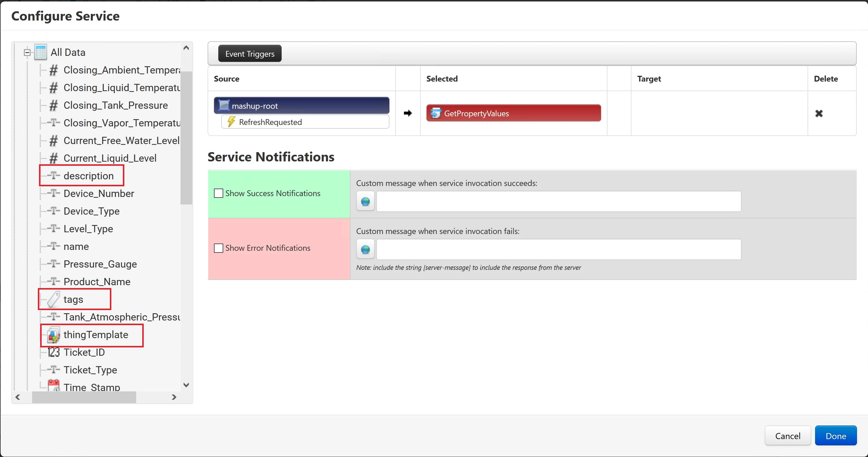
Task: Click the Device_Number text icon
Action: pos(53,193)
